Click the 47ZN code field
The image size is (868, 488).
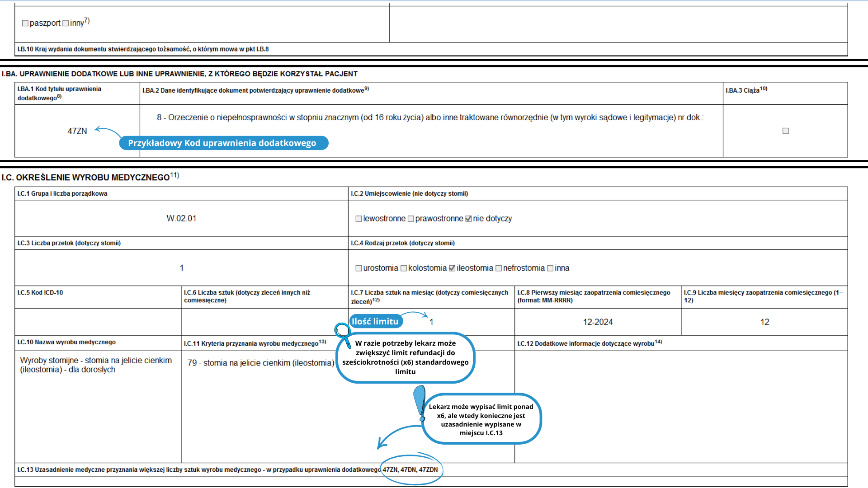pos(77,131)
